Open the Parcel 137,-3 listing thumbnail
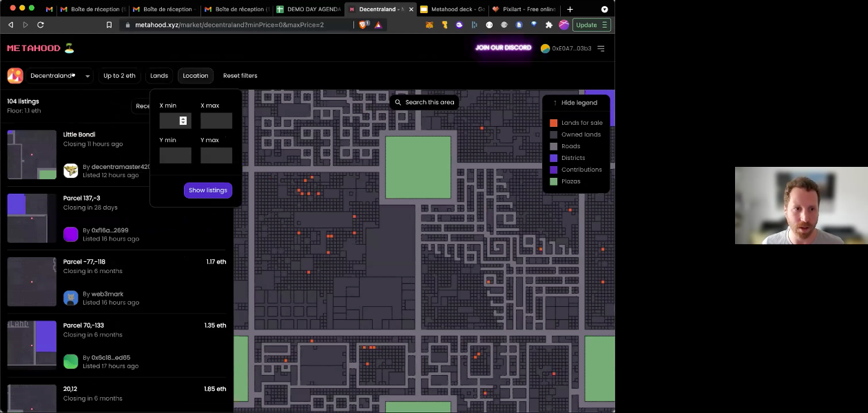Viewport: 868px width, 413px height. [x=32, y=219]
